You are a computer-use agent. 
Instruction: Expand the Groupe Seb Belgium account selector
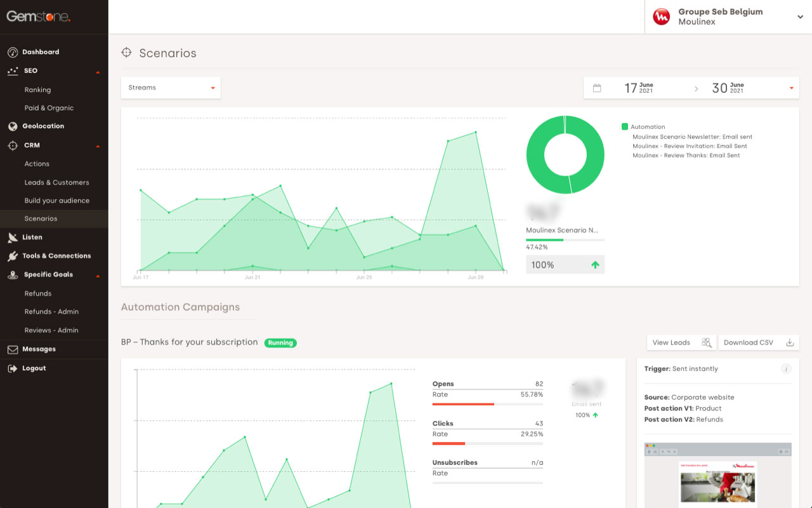point(728,17)
